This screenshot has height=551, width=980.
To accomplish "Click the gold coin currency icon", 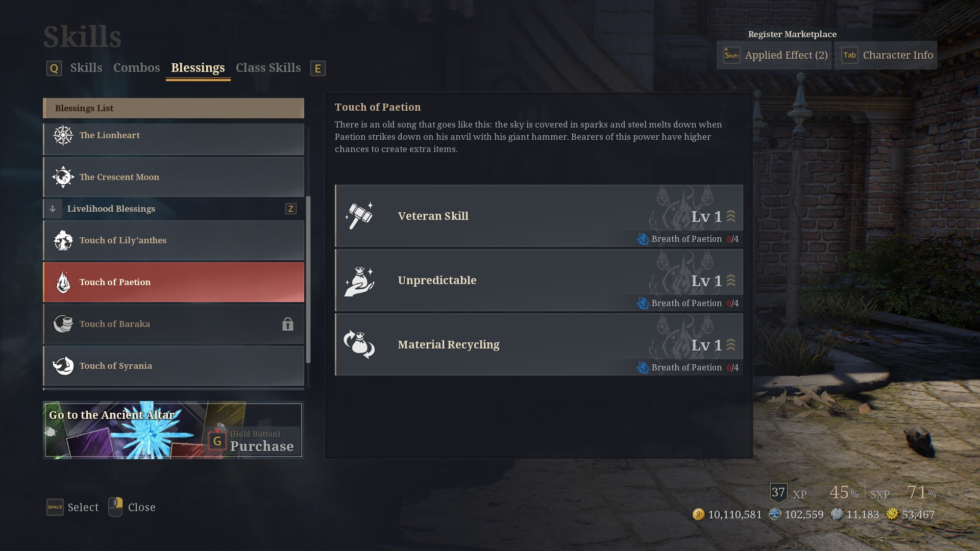I will click(698, 514).
